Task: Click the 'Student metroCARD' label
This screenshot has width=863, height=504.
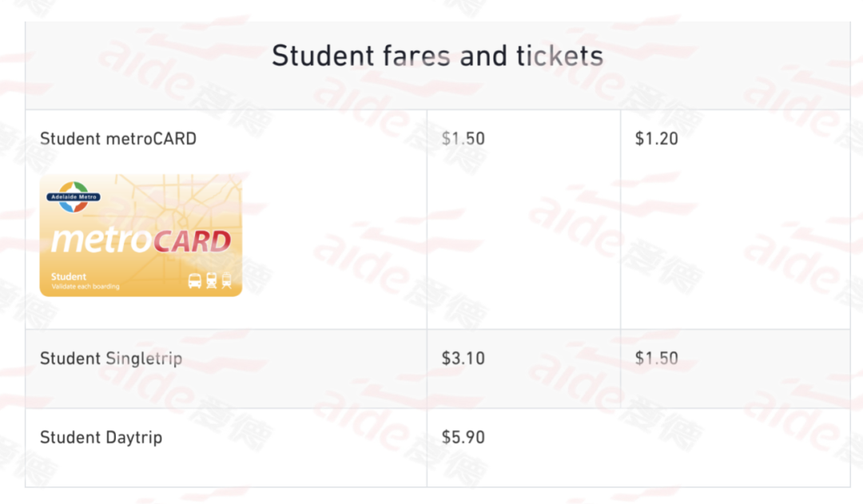Action: (118, 139)
